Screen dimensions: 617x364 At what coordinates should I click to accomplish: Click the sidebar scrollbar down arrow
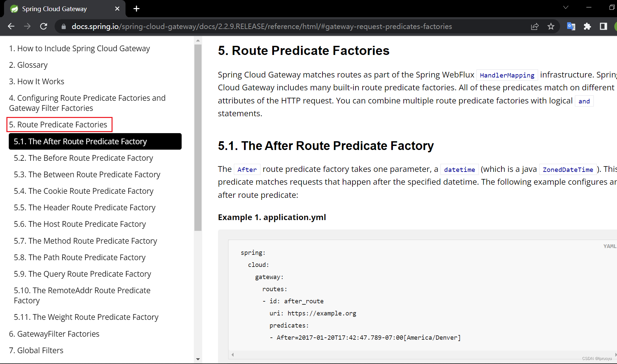tap(198, 359)
